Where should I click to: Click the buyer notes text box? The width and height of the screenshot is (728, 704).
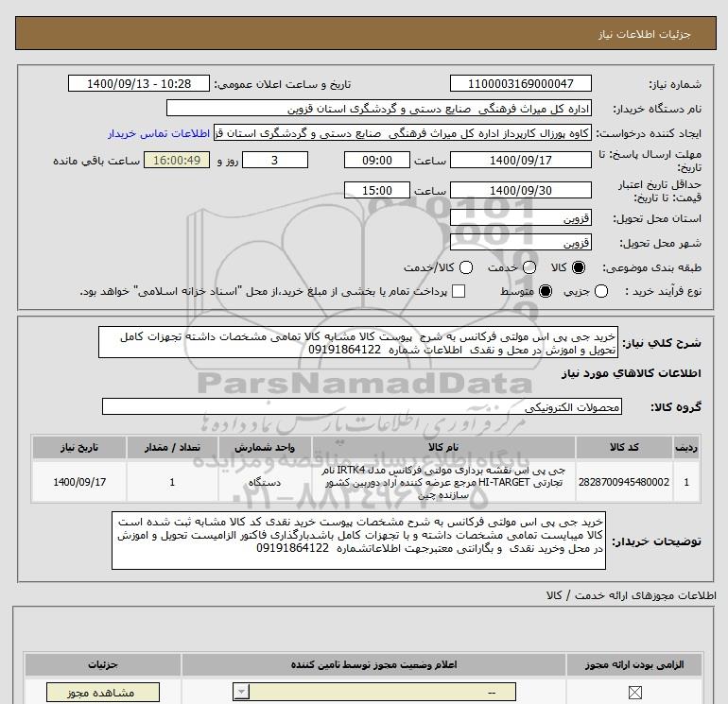(x=358, y=541)
